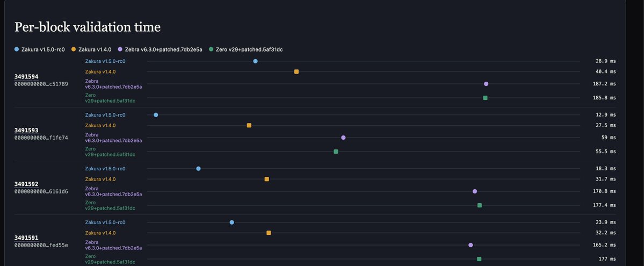Click the Zebra v6.3.0+patched.7db2e5a legend entry
644x266 pixels.
[x=160, y=49]
